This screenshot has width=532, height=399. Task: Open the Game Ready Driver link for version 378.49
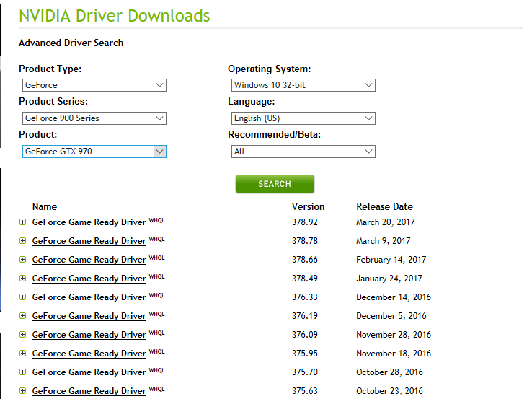point(89,279)
